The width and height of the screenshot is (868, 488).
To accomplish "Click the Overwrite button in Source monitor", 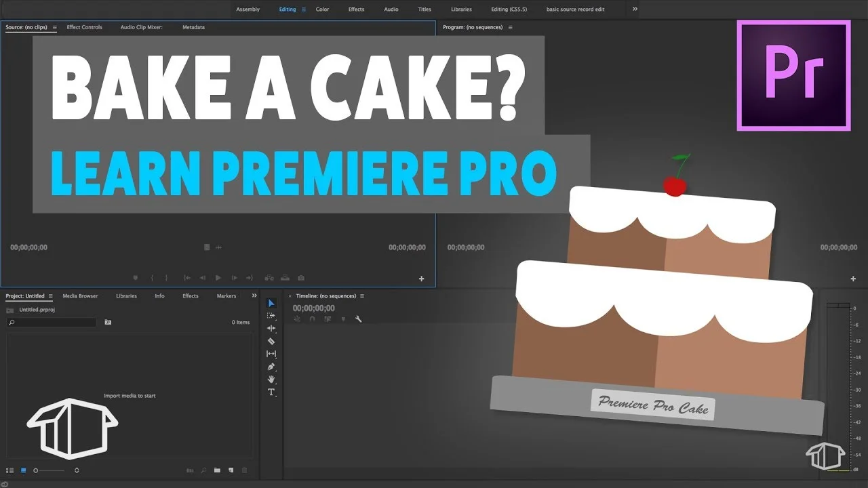I will 285,278.
